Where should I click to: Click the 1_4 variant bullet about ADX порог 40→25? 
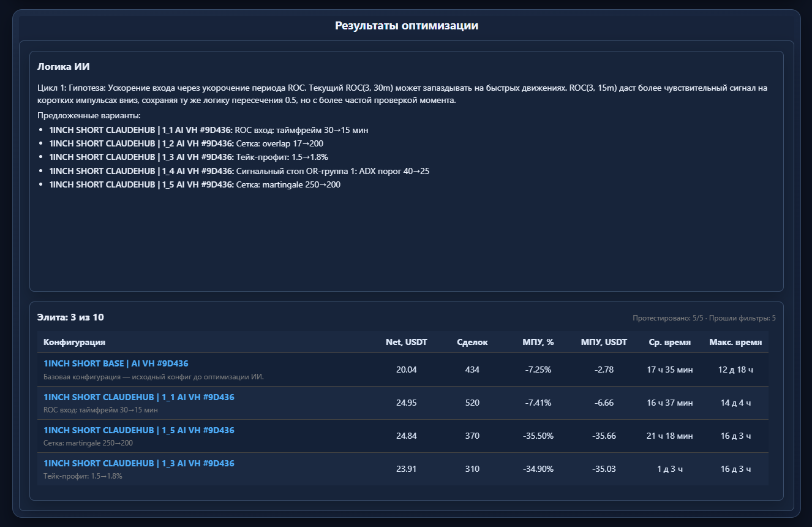click(239, 171)
